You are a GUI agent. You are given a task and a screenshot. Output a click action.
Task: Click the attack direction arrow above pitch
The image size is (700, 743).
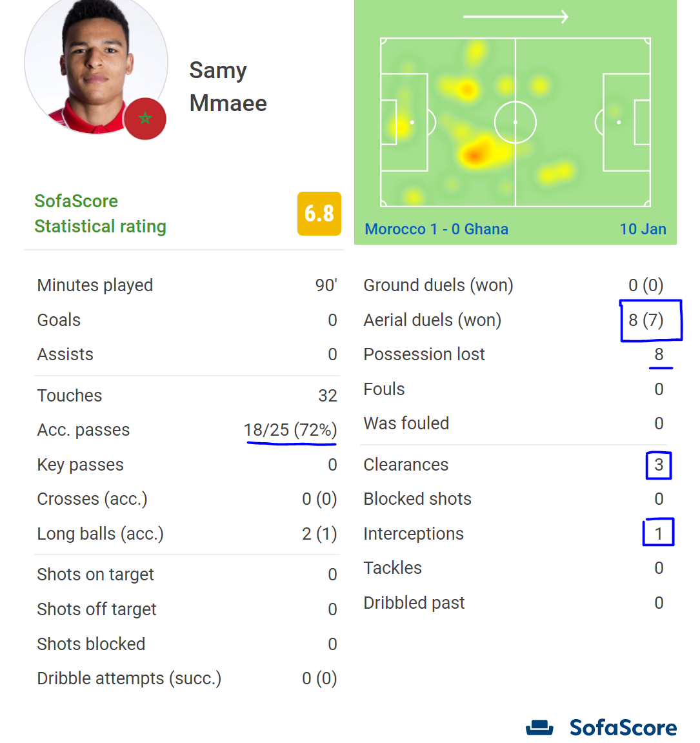click(x=515, y=17)
